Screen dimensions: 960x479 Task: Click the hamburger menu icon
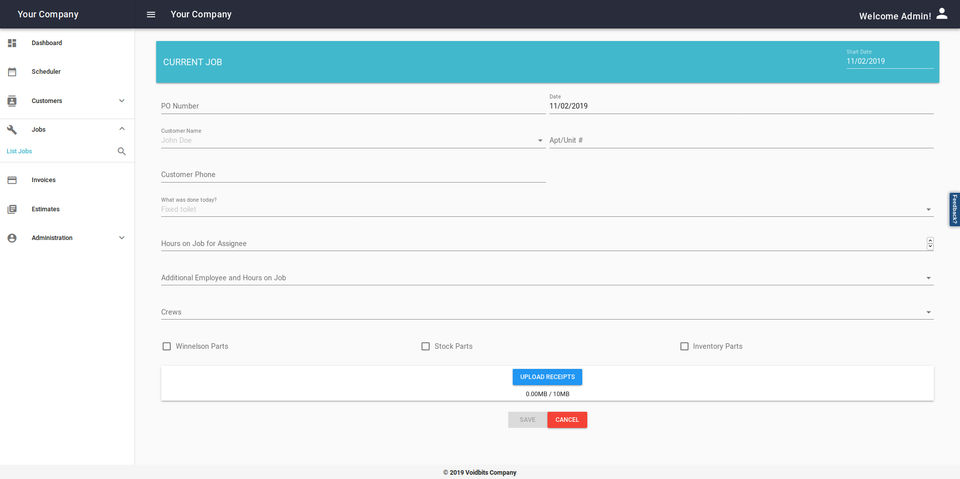click(x=151, y=15)
